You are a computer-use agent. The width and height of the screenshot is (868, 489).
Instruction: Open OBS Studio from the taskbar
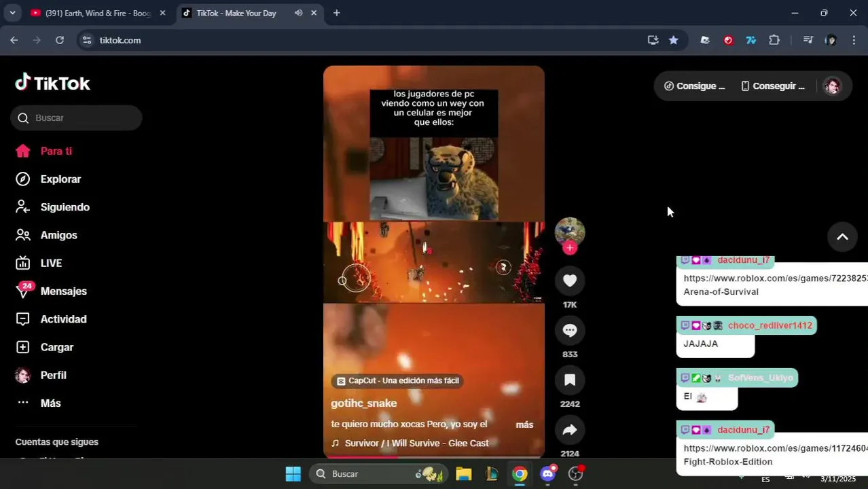click(576, 474)
